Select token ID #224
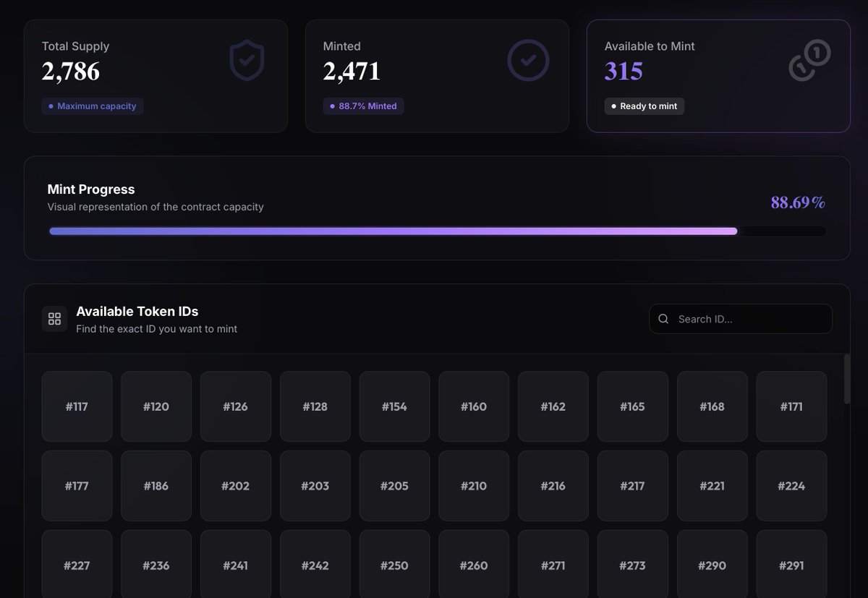The width and height of the screenshot is (868, 598). pyautogui.click(x=791, y=486)
